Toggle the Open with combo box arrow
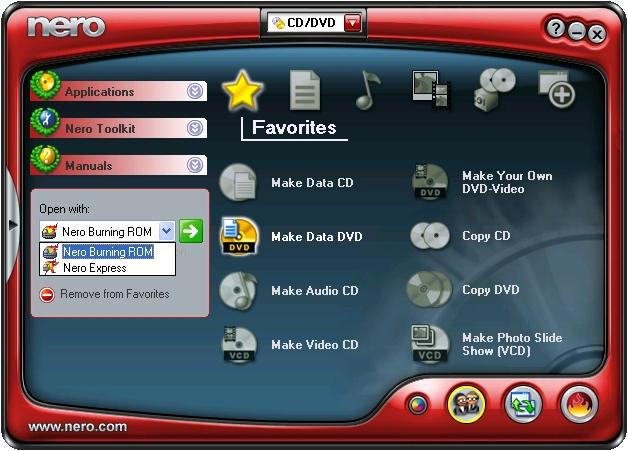Screen dimensions: 628x451 point(167,231)
